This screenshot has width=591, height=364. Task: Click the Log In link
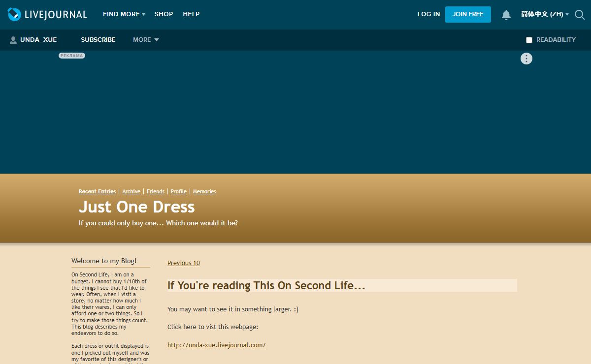[428, 14]
